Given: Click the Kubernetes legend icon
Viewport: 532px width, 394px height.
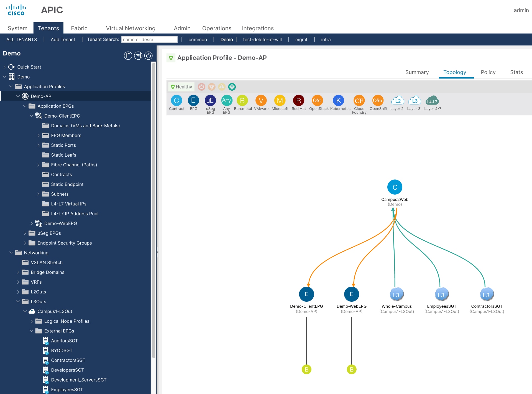Looking at the screenshot, I should [x=338, y=101].
